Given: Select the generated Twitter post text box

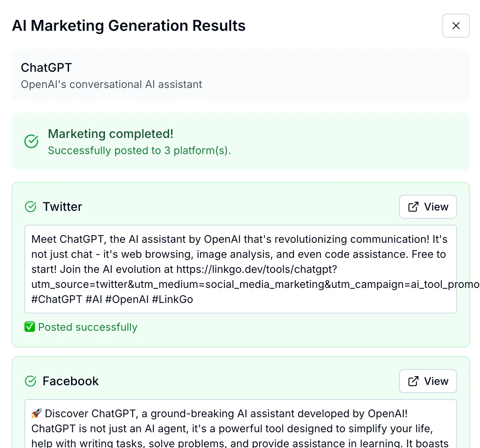Looking at the screenshot, I should 240,269.
